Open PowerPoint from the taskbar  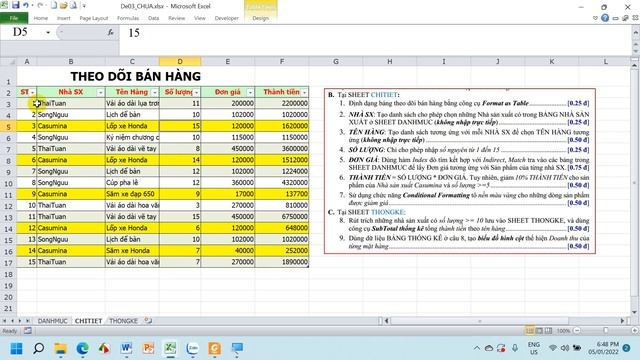(x=149, y=348)
